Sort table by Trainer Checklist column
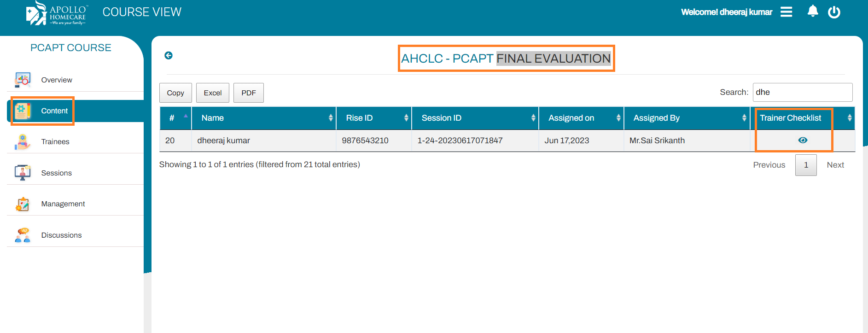 pos(803,118)
